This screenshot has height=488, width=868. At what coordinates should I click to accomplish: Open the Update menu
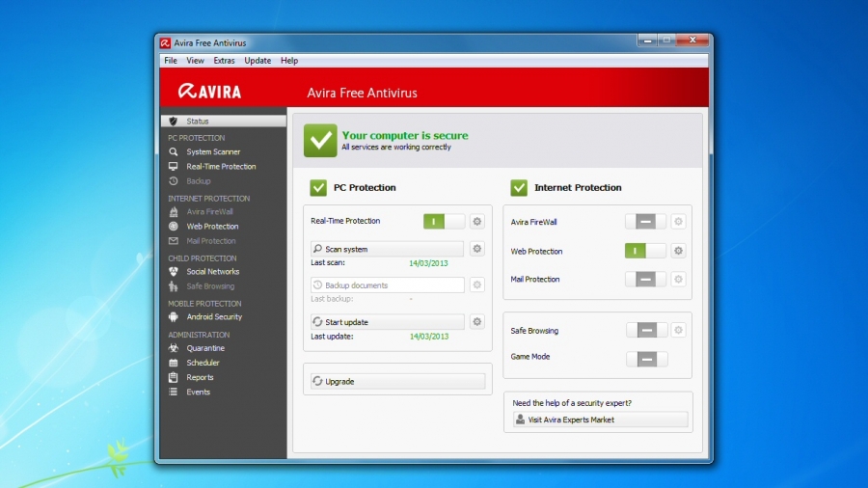click(x=258, y=61)
